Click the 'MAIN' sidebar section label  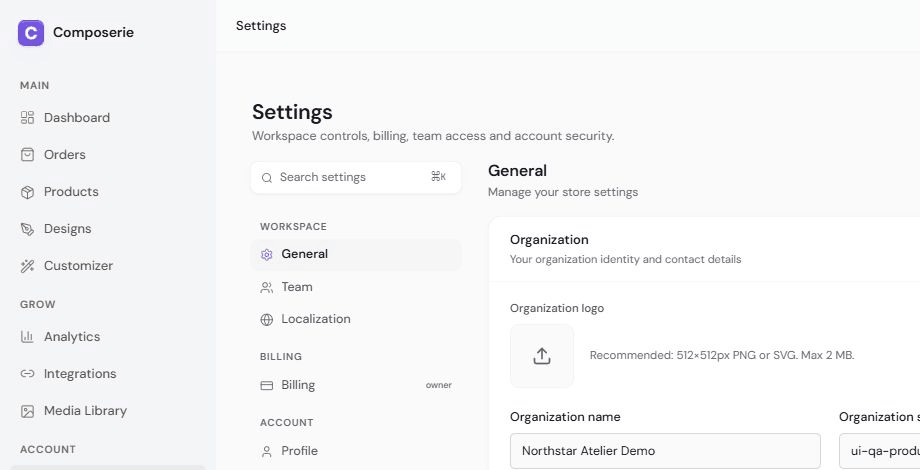click(x=35, y=86)
